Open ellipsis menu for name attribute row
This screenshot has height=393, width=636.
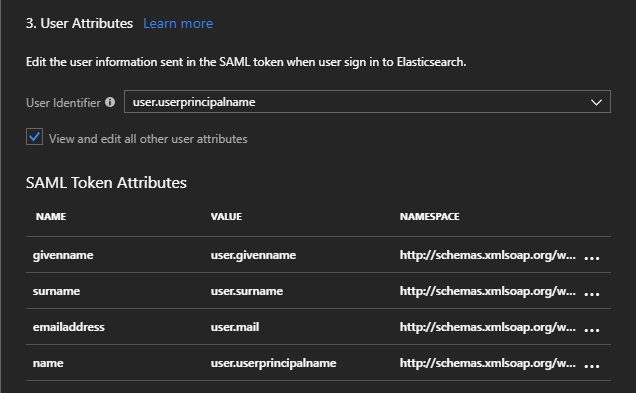(592, 366)
